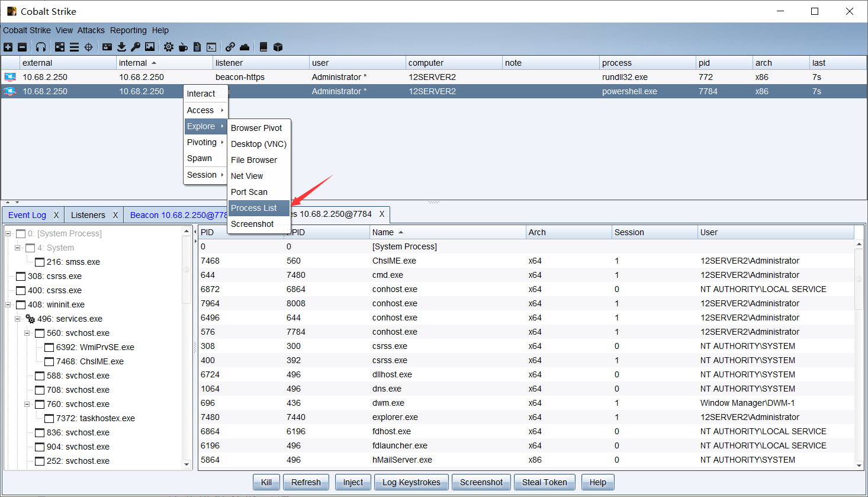Click the document Office macro icon
The image size is (868, 497).
pos(197,47)
